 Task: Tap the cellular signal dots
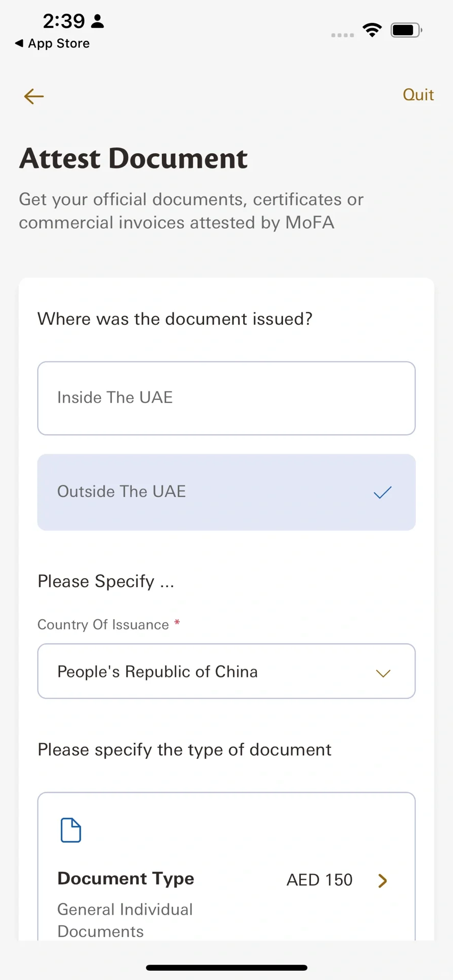[342, 35]
